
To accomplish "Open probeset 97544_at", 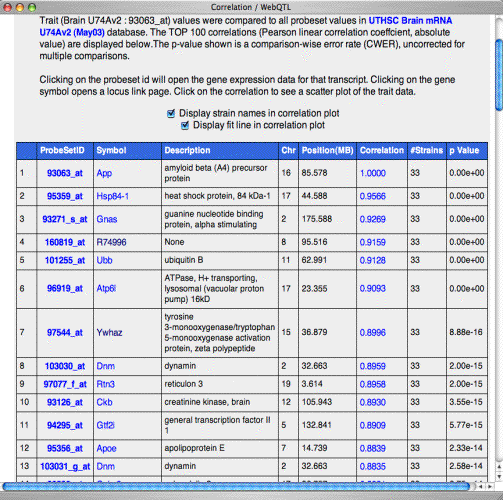I will tap(65, 332).
